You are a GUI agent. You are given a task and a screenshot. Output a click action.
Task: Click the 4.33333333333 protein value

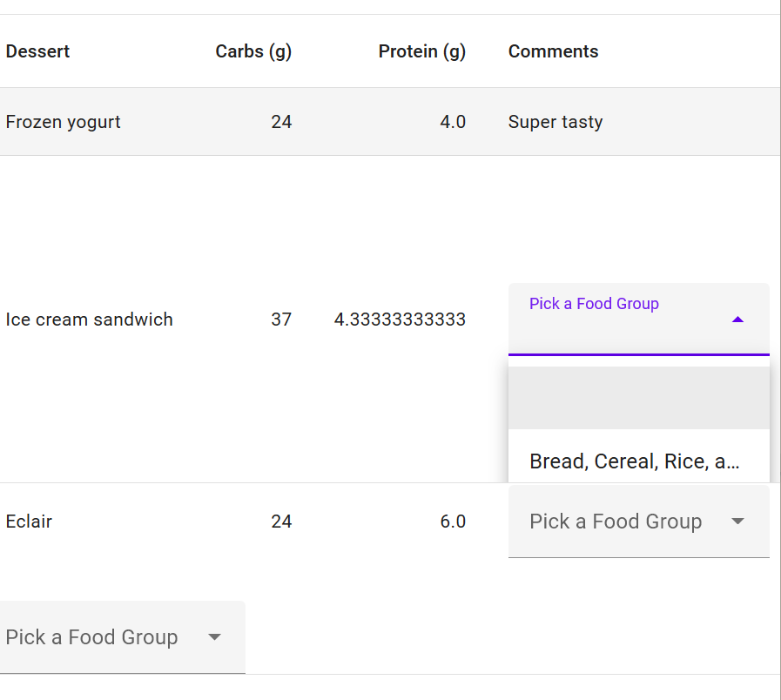click(x=400, y=320)
